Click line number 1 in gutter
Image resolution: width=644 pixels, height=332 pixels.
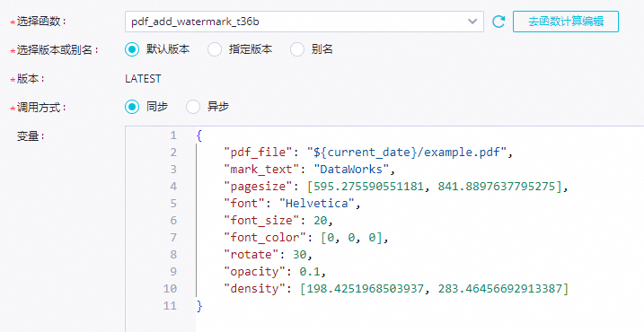pyautogui.click(x=173, y=135)
